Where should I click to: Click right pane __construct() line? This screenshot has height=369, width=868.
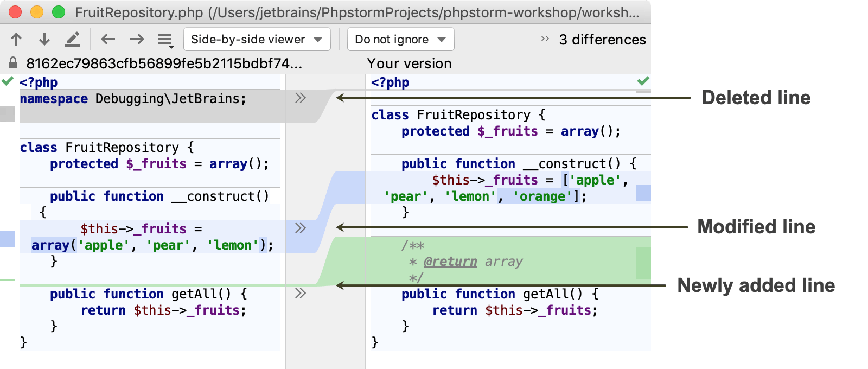(519, 164)
